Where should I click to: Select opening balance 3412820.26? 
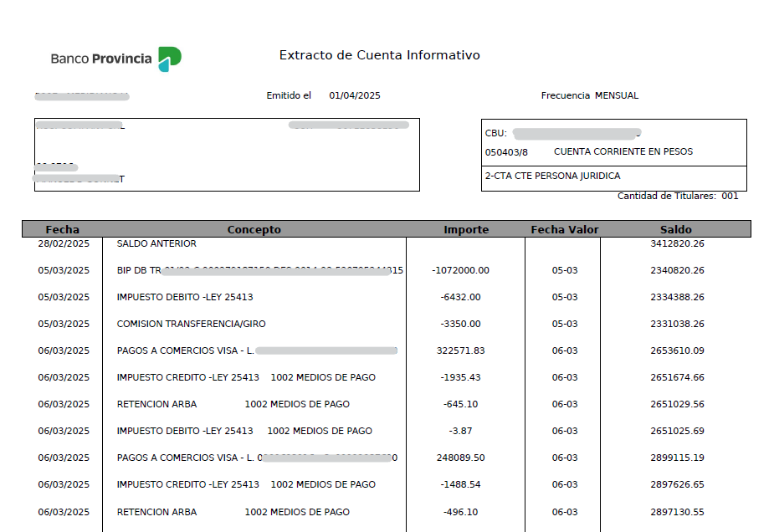(677, 243)
